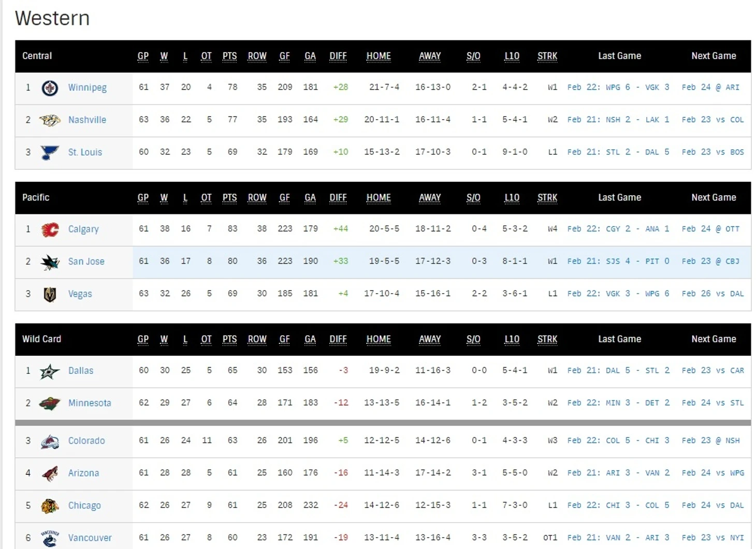Click the Vegas Golden Knights logo
756x549 pixels.
pyautogui.click(x=50, y=294)
